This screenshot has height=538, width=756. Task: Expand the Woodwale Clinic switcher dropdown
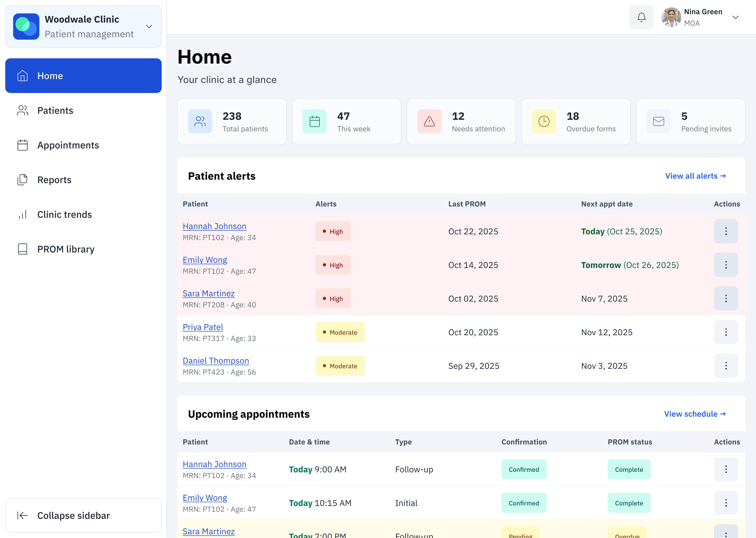[149, 27]
